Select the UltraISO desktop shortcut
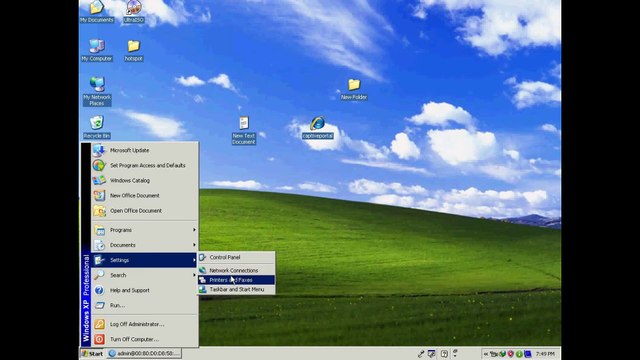The height and width of the screenshot is (360, 640). (x=133, y=11)
